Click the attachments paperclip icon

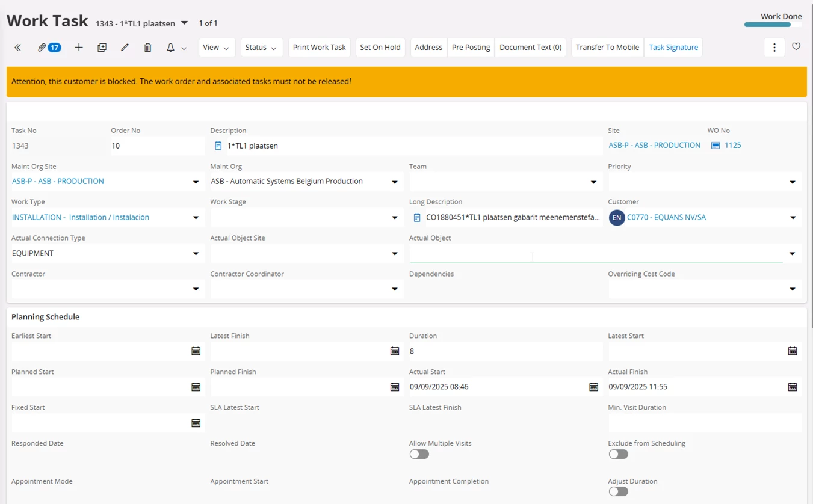(x=42, y=48)
